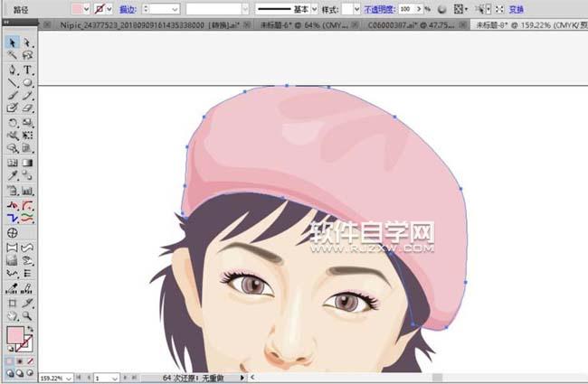Open the stroke weight dropdown
The height and width of the screenshot is (384, 588).
tap(175, 9)
